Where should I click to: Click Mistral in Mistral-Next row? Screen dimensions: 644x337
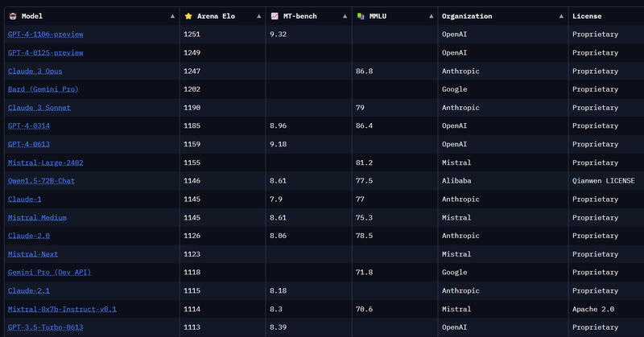click(x=456, y=254)
